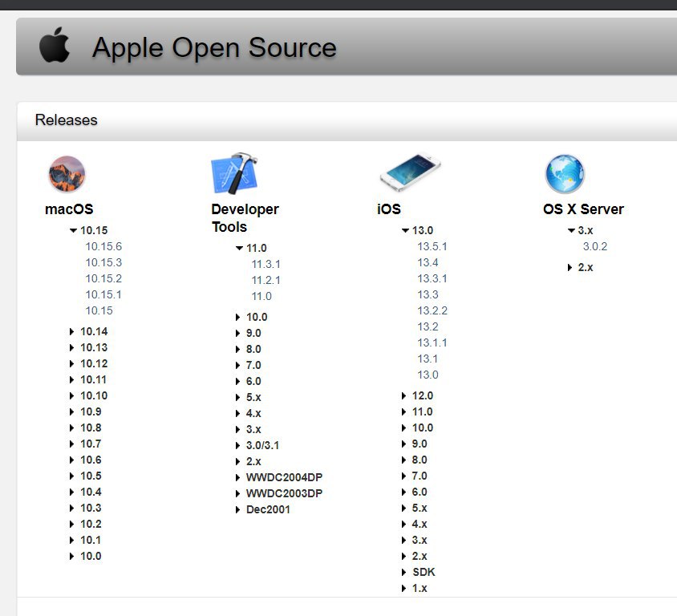Open the iOS 13.1 release link
The image size is (677, 616).
pyautogui.click(x=428, y=359)
